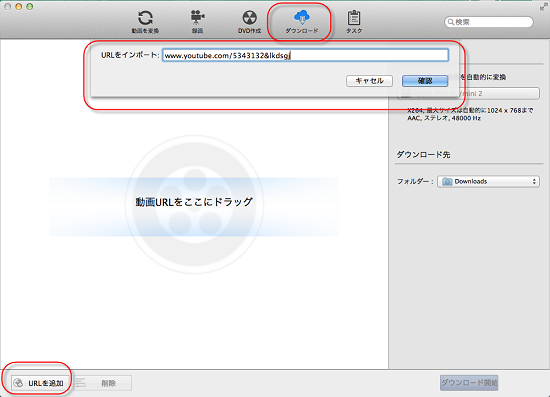550x397 pixels.
Task: Click the fullscreen arrows icon
Action: [544, 7]
